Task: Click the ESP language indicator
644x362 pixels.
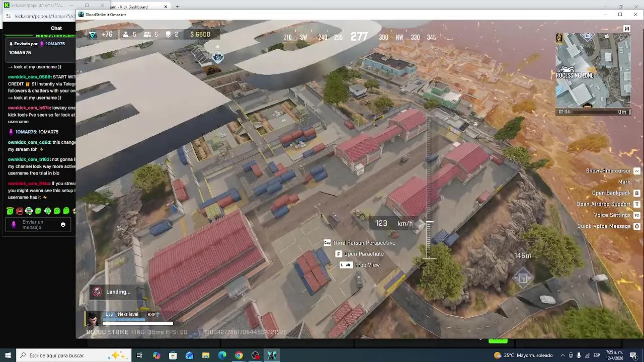Action: [x=597, y=355]
